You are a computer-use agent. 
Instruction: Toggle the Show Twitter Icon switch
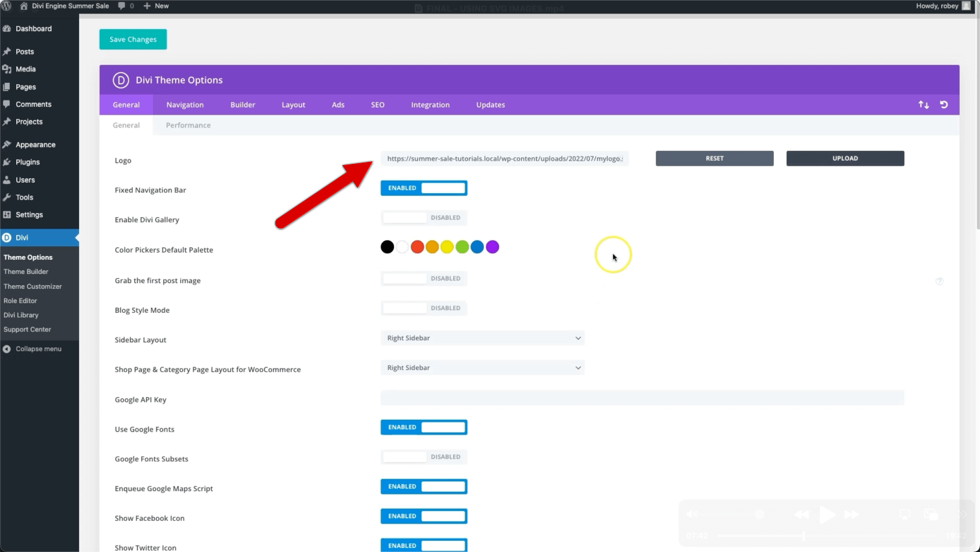424,546
